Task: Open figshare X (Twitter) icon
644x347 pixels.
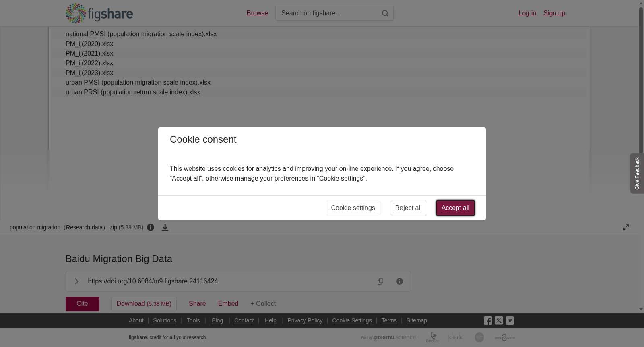Action: [499, 321]
